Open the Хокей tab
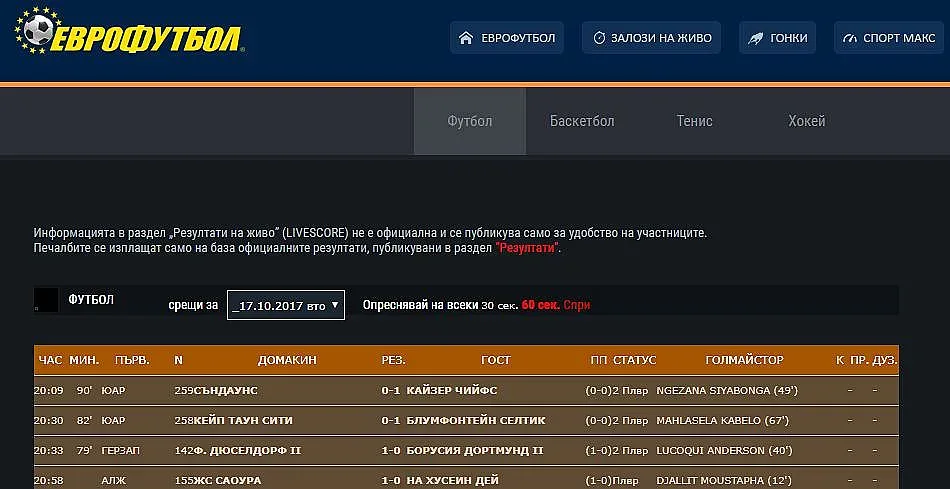 (806, 121)
